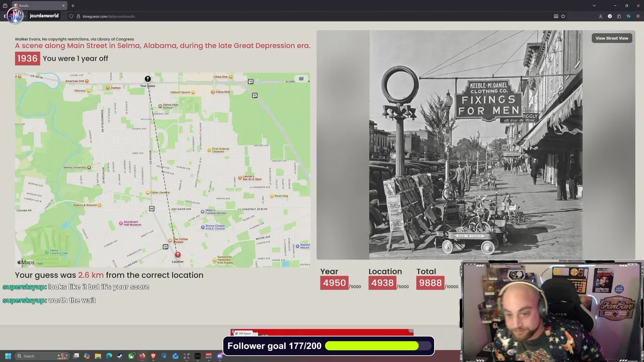Toggle reader view icon in the address bar
This screenshot has width=644, height=362.
pyautogui.click(x=556, y=16)
